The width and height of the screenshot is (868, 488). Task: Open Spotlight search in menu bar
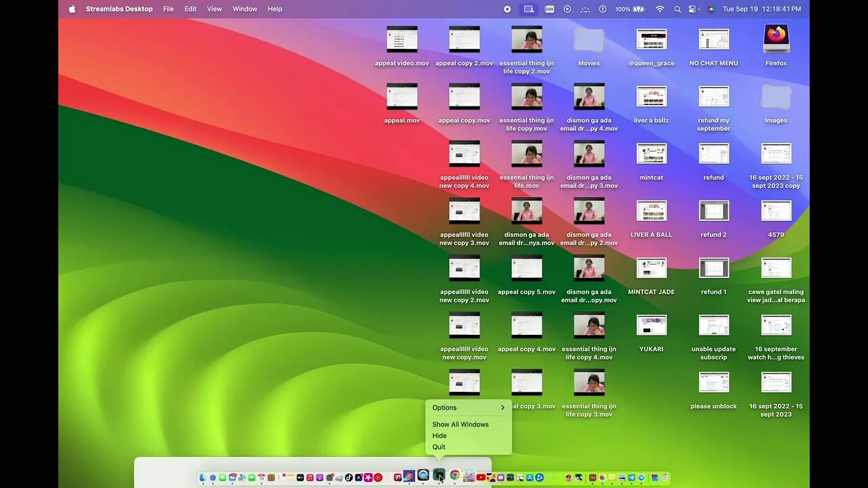coord(677,9)
